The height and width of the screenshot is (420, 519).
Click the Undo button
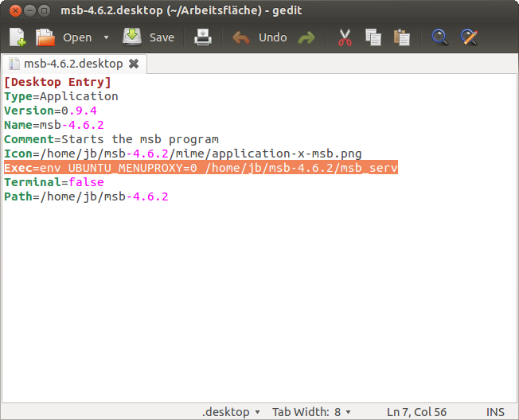(260, 37)
